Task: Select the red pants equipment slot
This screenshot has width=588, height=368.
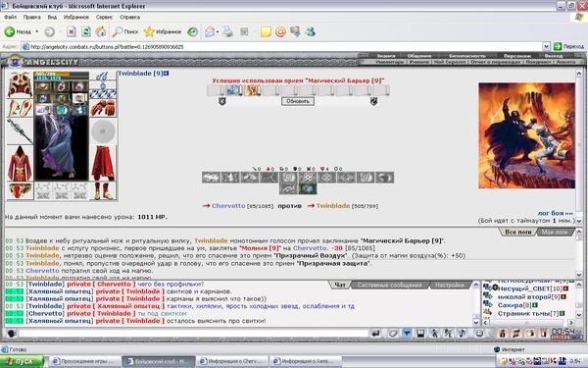Action: pos(103,164)
